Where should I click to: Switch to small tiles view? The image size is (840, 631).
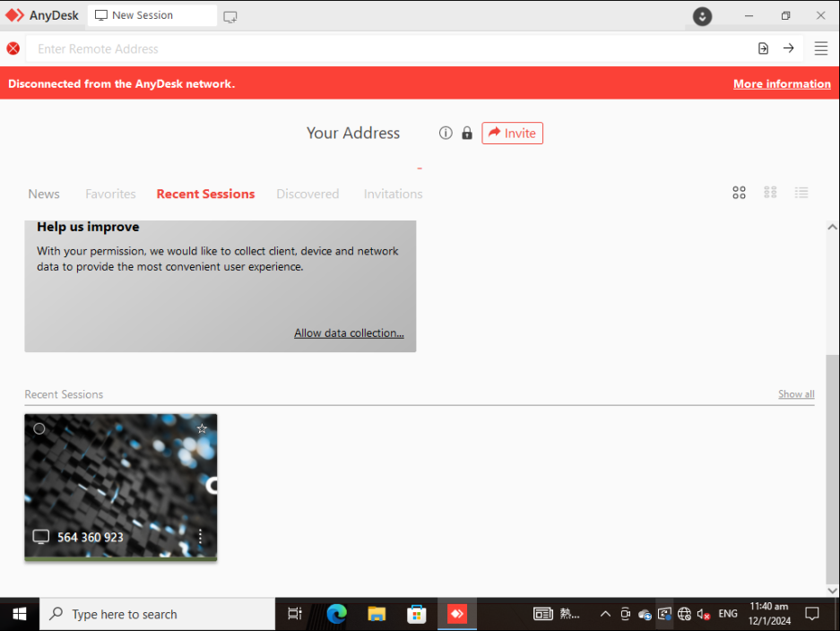[770, 193]
